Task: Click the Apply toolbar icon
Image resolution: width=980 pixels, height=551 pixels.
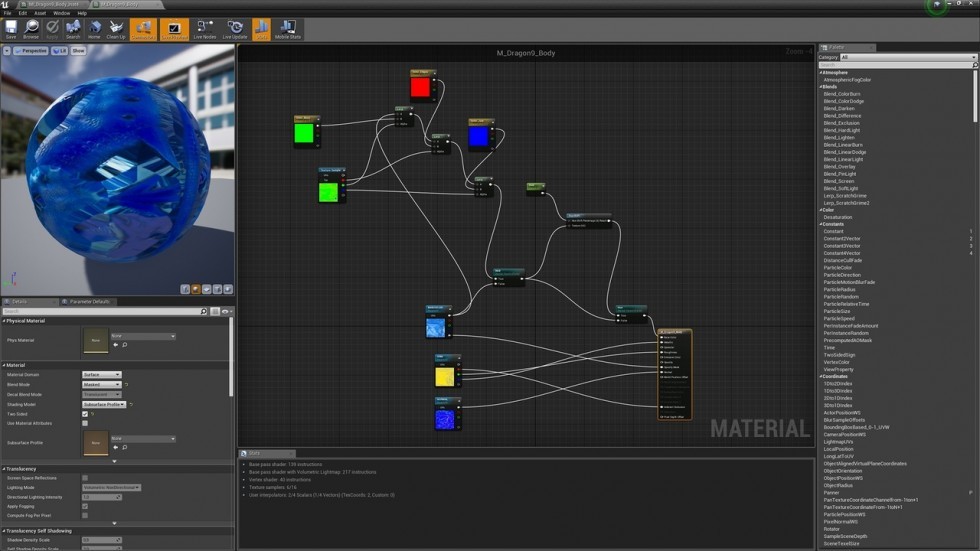Action: tap(52, 29)
